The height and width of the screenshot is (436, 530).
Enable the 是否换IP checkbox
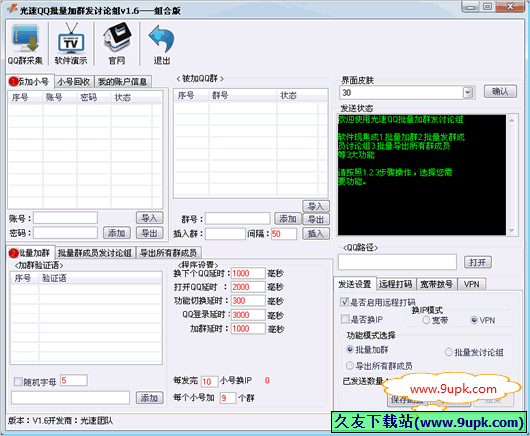click(x=345, y=319)
